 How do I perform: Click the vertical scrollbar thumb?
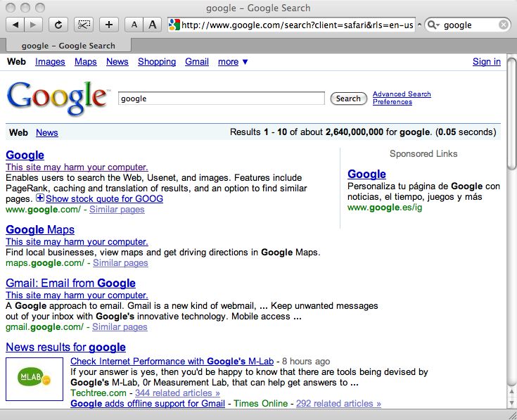point(511,113)
